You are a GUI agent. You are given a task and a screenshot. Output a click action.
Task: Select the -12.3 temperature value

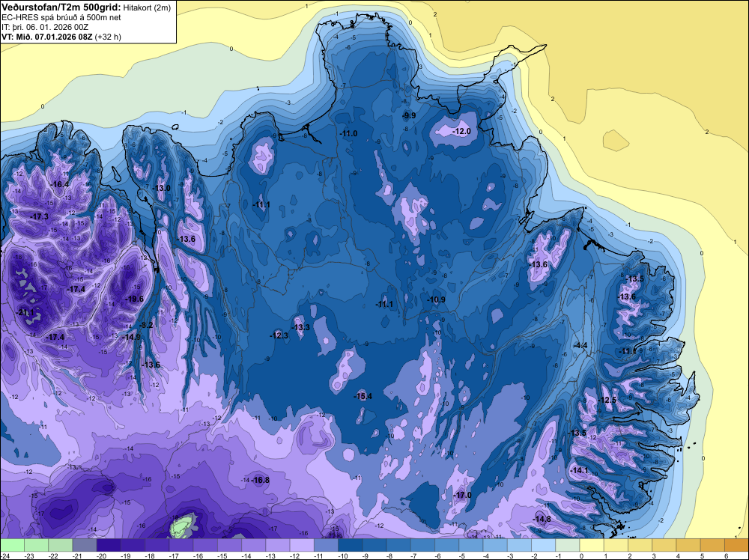pyautogui.click(x=279, y=335)
